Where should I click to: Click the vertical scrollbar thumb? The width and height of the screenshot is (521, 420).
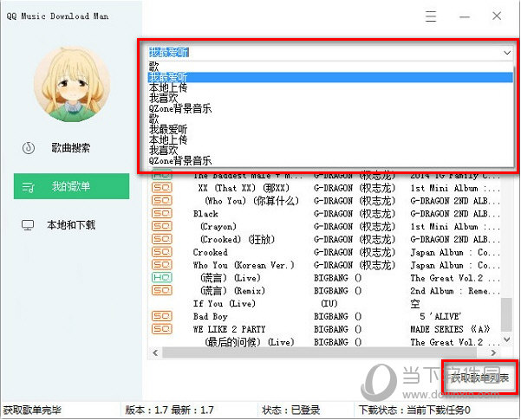[506, 314]
